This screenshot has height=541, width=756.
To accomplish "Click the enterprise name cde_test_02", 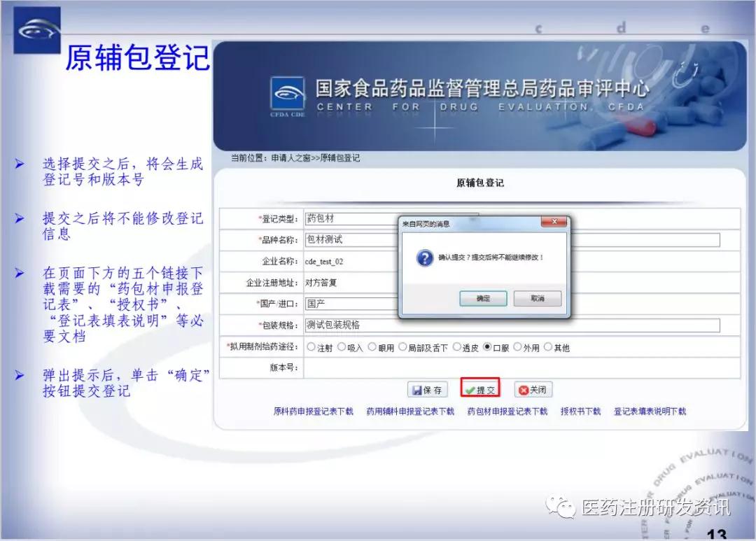I will pyautogui.click(x=324, y=261).
